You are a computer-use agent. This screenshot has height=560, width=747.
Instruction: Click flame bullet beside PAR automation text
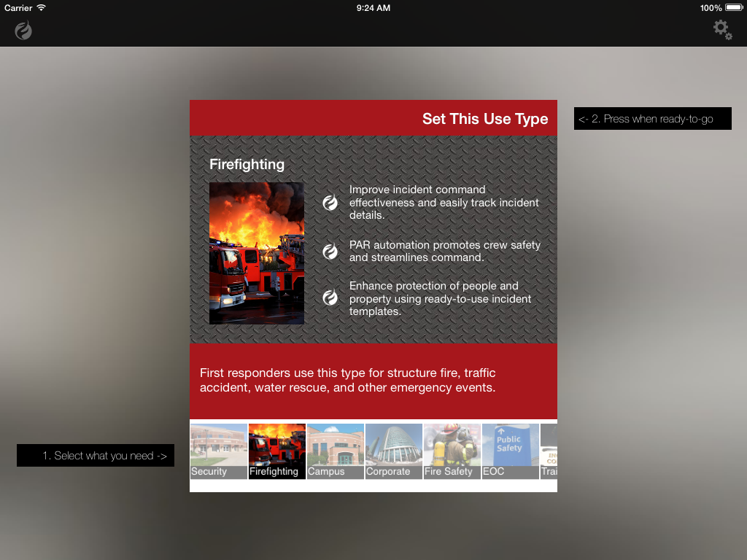click(330, 252)
